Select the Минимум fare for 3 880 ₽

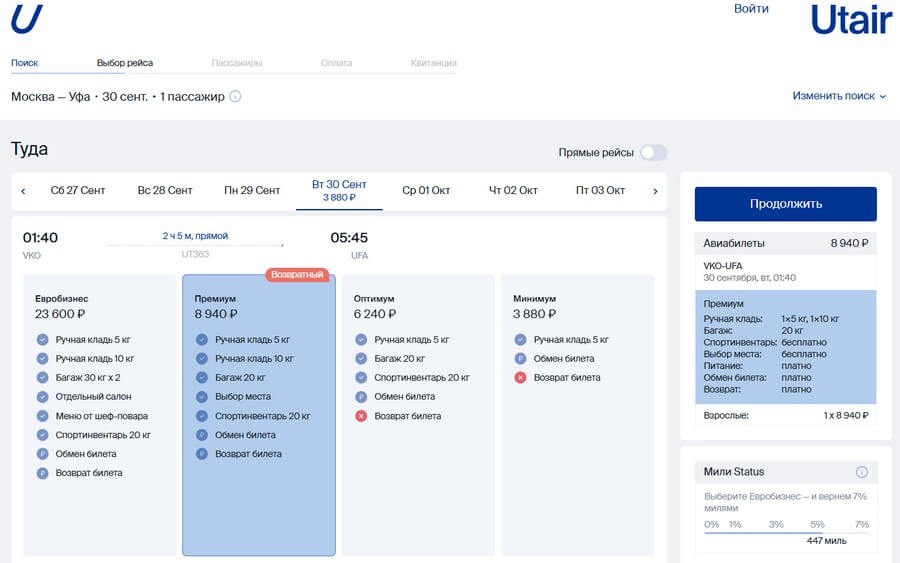click(577, 415)
